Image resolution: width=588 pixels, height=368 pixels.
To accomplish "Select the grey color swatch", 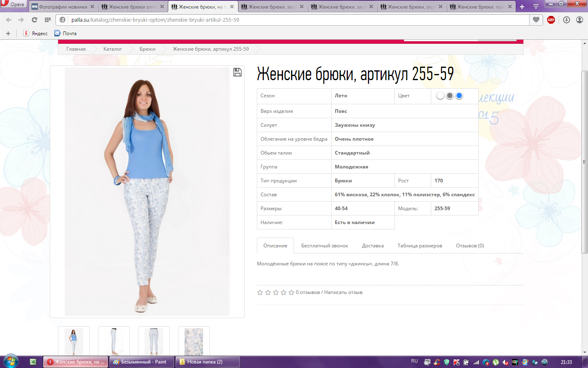I will coord(450,96).
